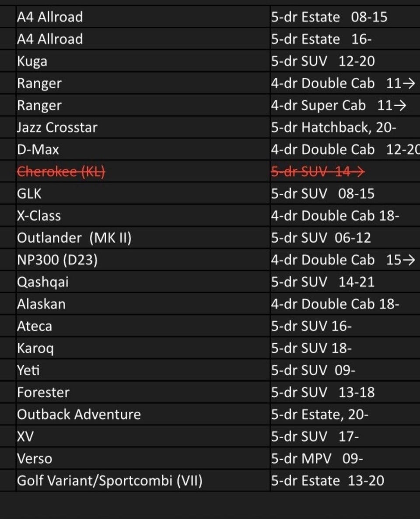Select the GLK cell

click(x=29, y=194)
